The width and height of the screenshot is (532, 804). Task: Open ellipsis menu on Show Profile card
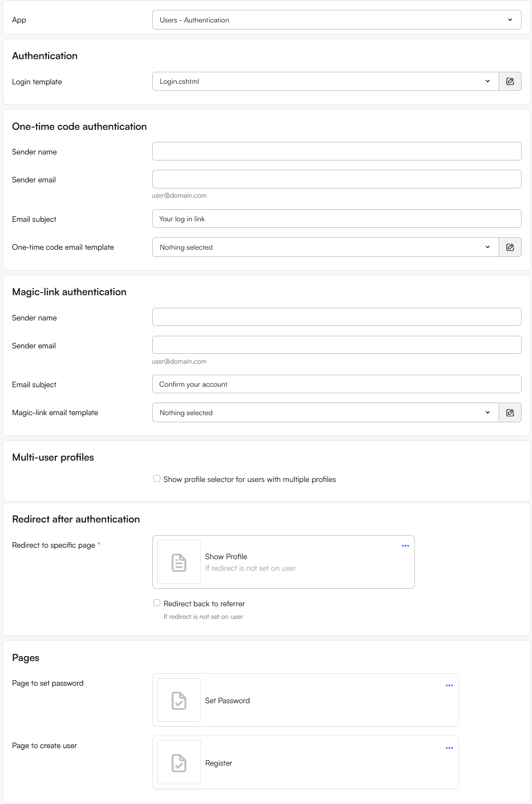pyautogui.click(x=406, y=545)
